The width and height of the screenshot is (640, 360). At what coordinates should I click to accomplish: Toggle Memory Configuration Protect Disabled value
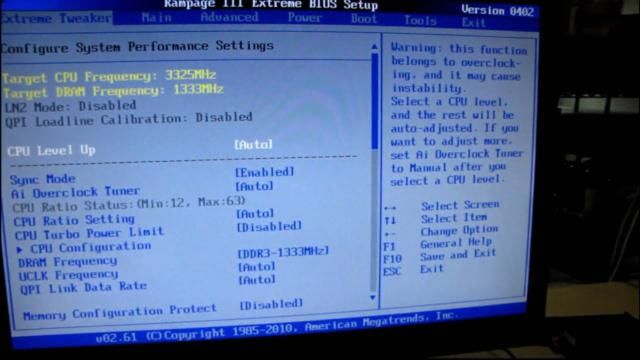tap(271, 304)
